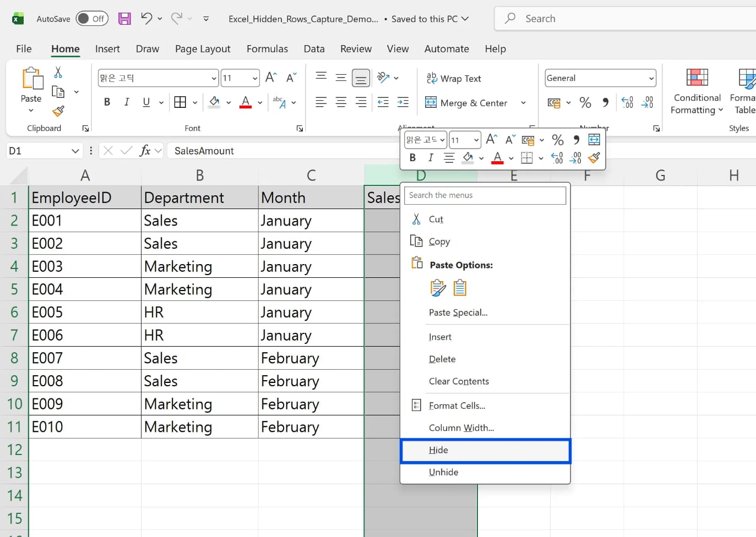Apply Percent Style from the ribbon
This screenshot has width=756, height=537.
pos(585,103)
